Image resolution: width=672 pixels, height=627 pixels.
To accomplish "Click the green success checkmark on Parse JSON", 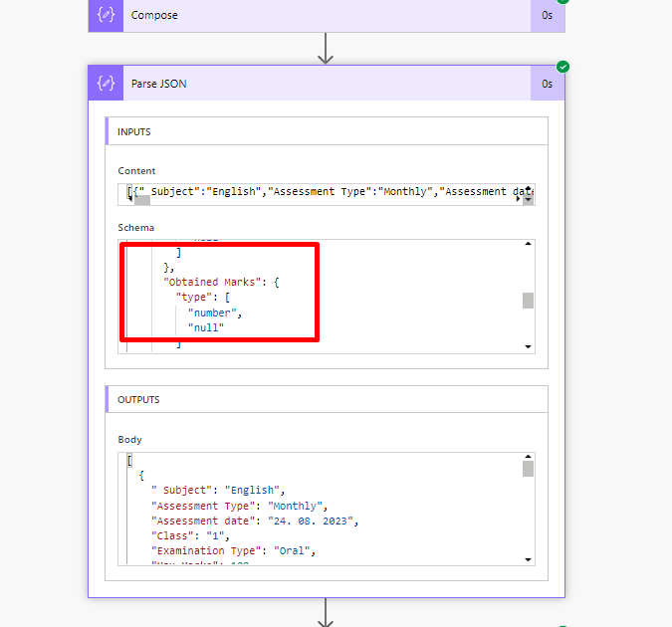I will point(562,67).
